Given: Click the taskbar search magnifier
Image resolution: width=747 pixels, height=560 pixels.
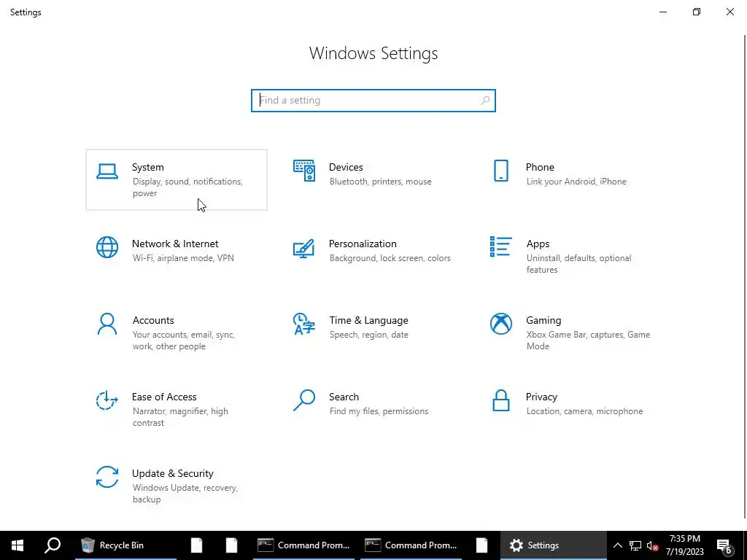Looking at the screenshot, I should pyautogui.click(x=53, y=545).
